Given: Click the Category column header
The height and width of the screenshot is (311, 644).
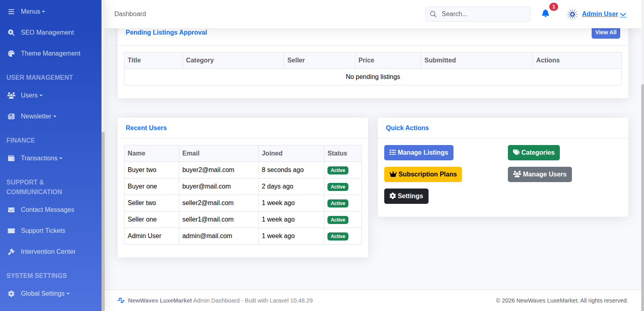Looking at the screenshot, I should [233, 60].
